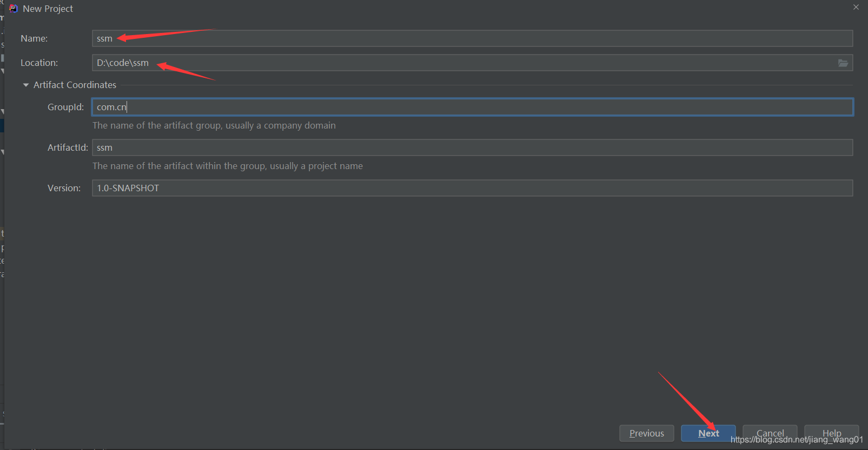Focus the GroupId text field

[472, 107]
